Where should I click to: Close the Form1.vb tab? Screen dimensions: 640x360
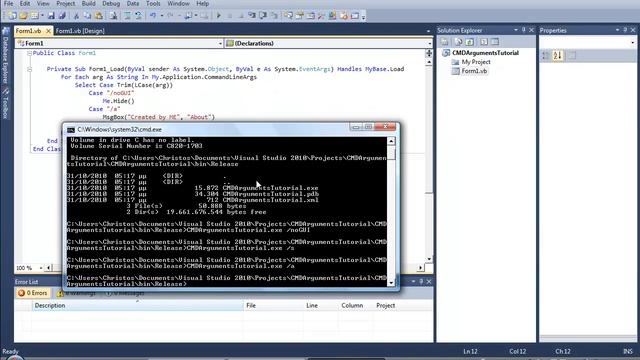tap(48, 31)
